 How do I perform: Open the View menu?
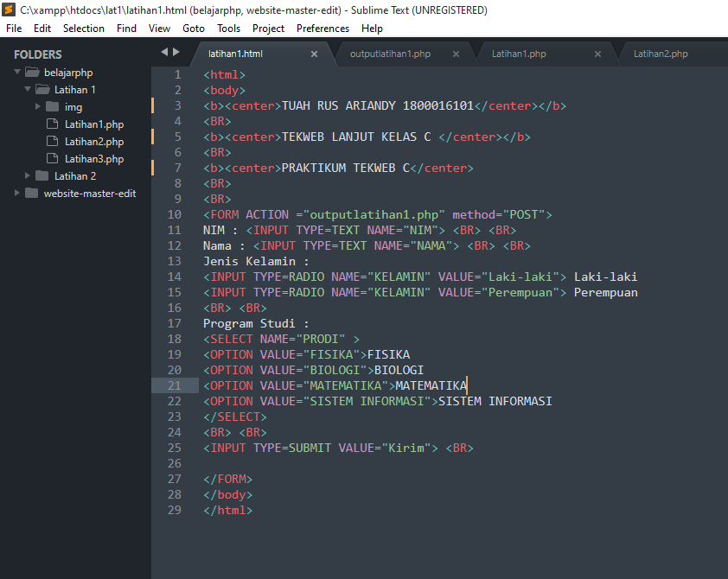point(159,29)
